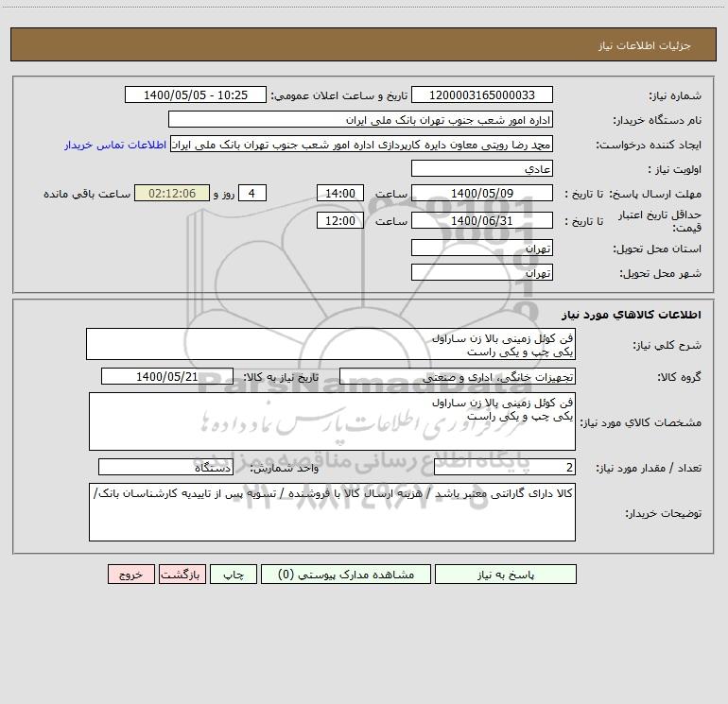The height and width of the screenshot is (704, 728).
Task: Click the countdown timer 02:12:06
Action: pos(172,193)
